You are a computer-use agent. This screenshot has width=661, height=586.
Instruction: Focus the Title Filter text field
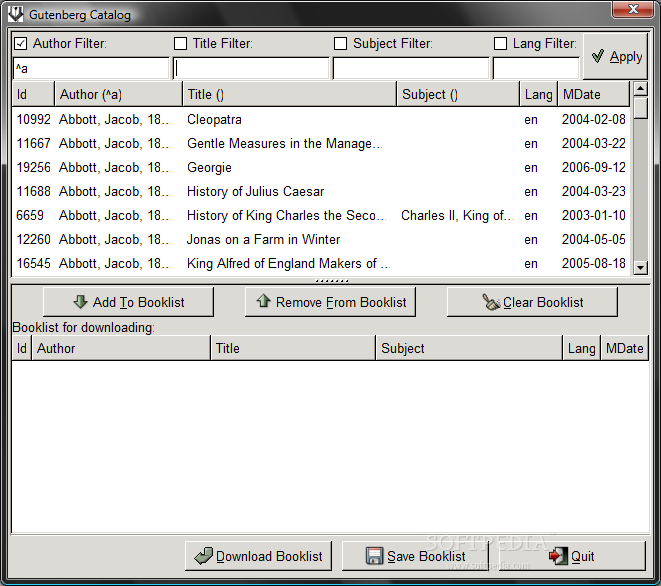tap(251, 68)
